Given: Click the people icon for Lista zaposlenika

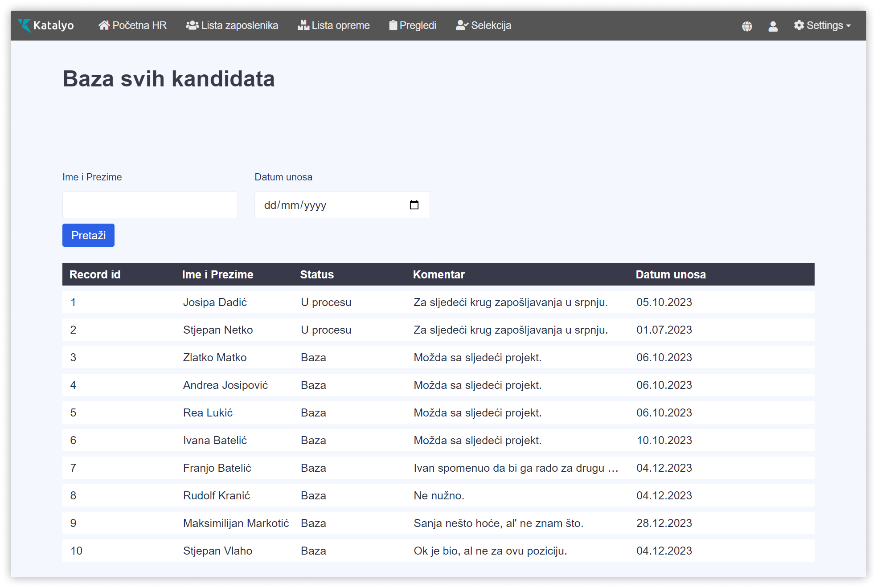Looking at the screenshot, I should coord(192,25).
